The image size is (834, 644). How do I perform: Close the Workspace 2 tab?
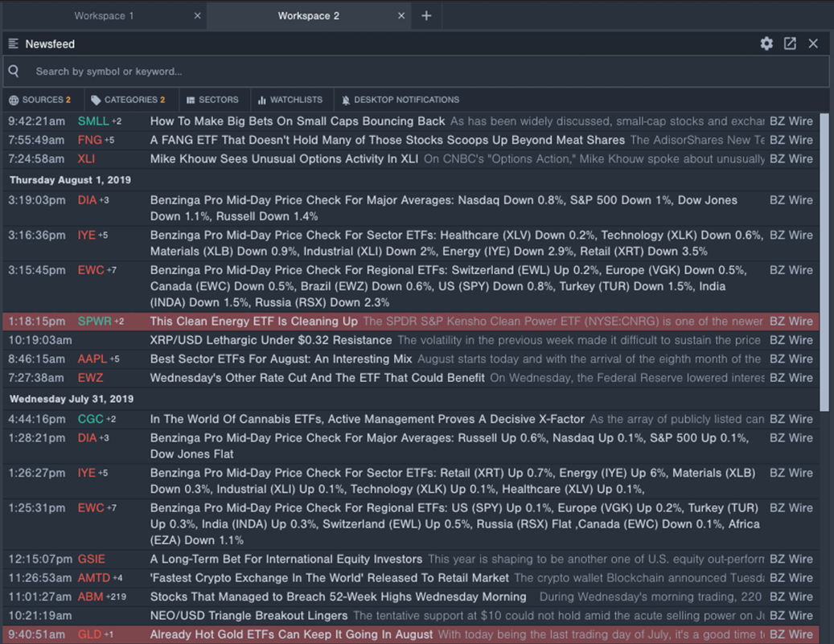pos(401,16)
